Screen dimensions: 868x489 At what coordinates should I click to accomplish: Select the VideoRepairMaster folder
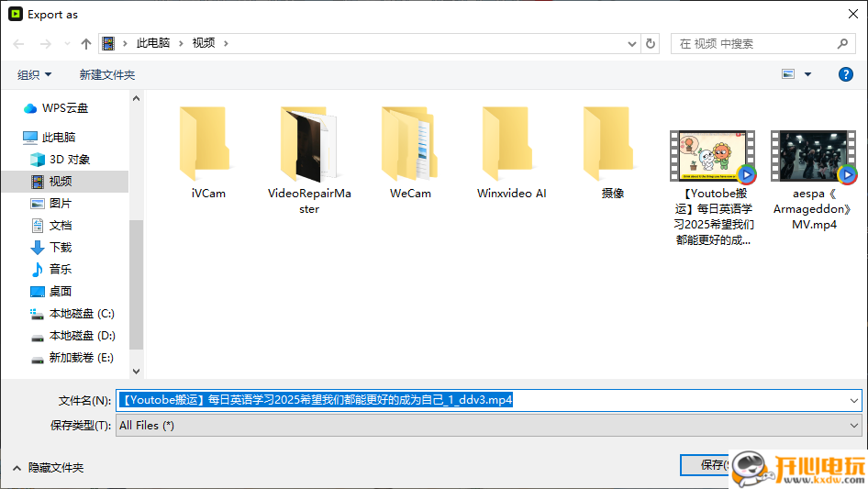point(309,161)
